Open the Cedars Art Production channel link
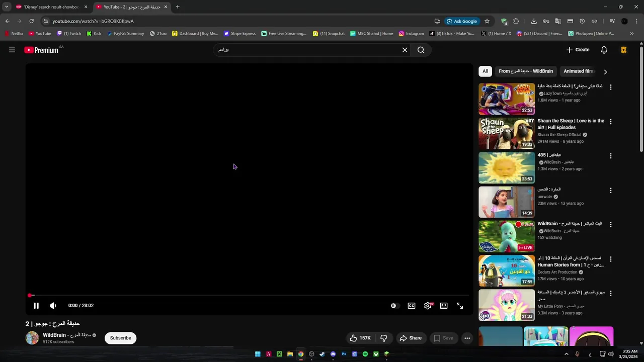The height and width of the screenshot is (362, 644). coord(557,272)
